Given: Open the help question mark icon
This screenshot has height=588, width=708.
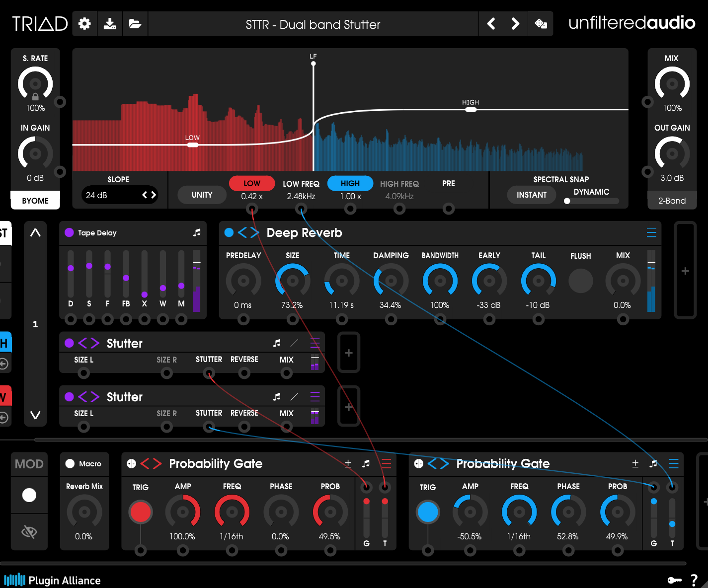Looking at the screenshot, I should pyautogui.click(x=694, y=579).
